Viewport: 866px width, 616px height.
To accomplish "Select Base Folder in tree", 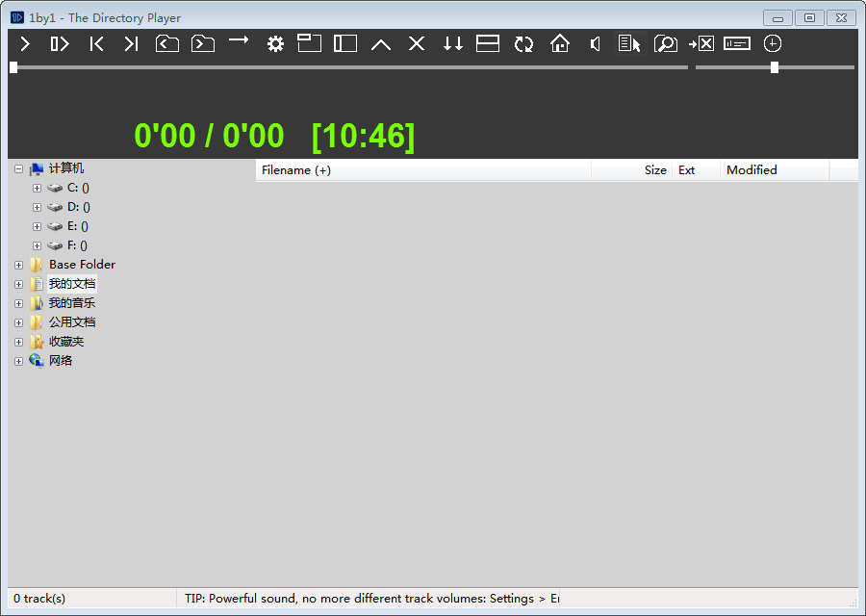I will tap(83, 265).
